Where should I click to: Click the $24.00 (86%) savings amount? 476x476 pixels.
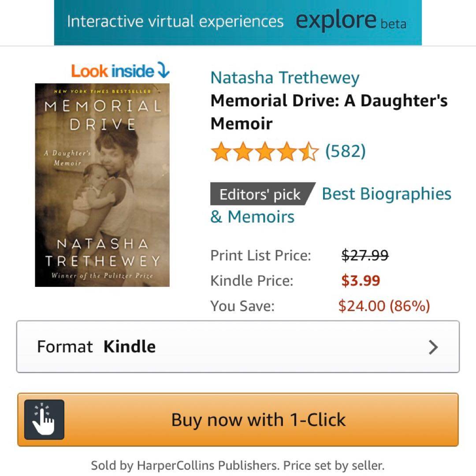click(x=384, y=306)
